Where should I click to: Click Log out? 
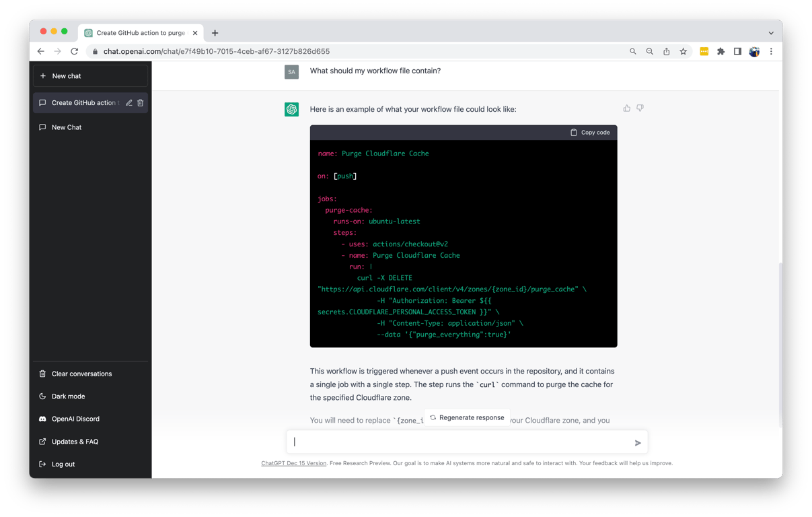90,464
